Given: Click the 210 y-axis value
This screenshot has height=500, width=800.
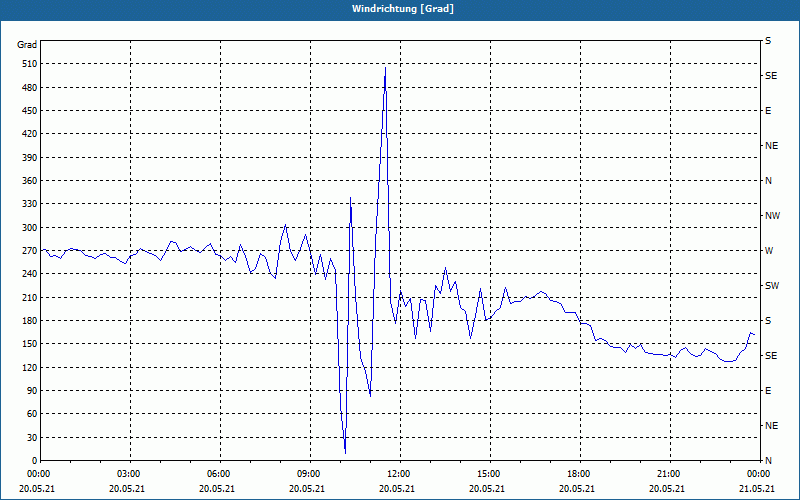Looking at the screenshot, I should pos(30,297).
